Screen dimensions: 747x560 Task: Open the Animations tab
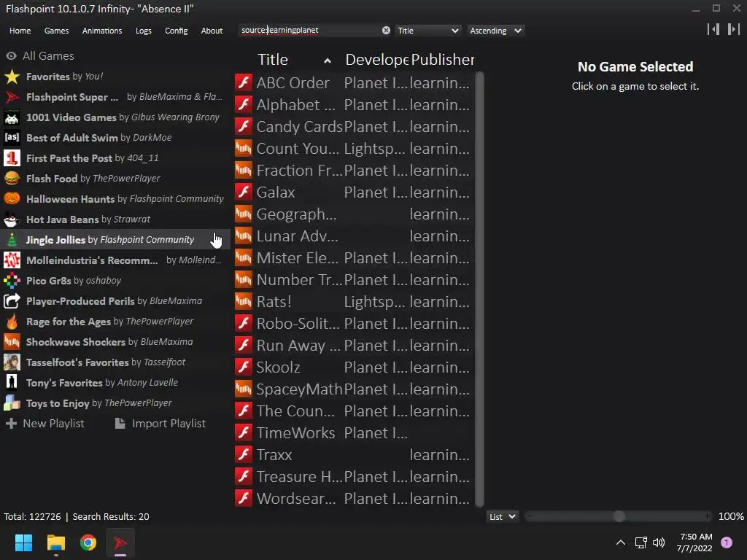click(x=102, y=31)
